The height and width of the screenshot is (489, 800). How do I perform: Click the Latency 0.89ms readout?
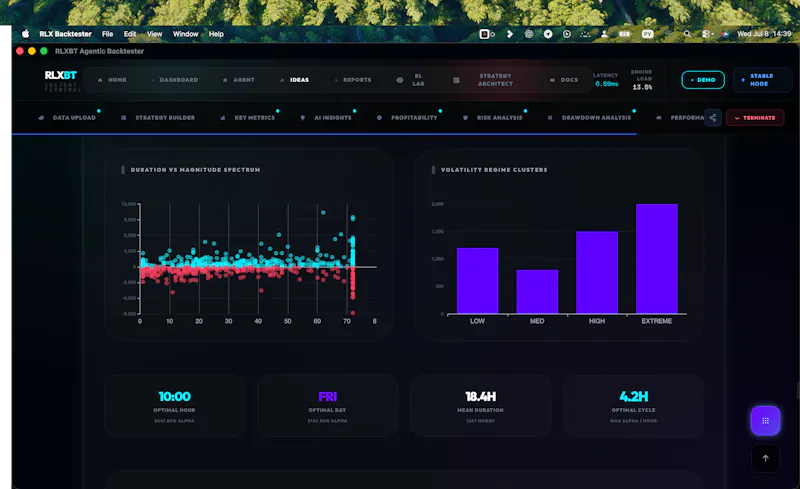pos(606,80)
